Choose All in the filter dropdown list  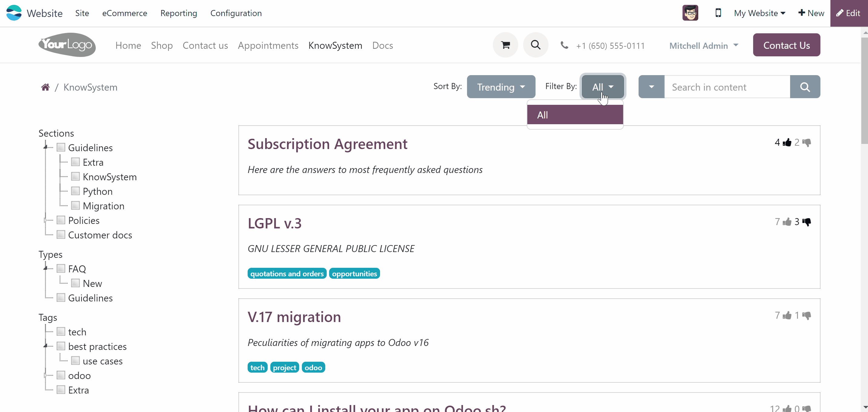pos(575,115)
